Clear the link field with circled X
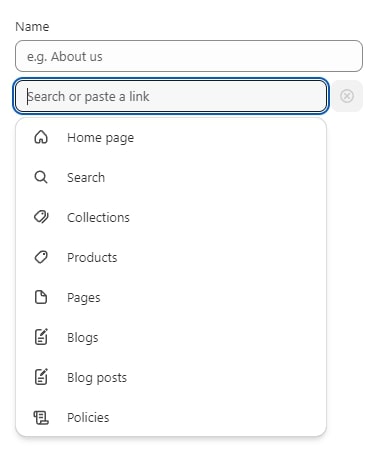 pyautogui.click(x=347, y=96)
